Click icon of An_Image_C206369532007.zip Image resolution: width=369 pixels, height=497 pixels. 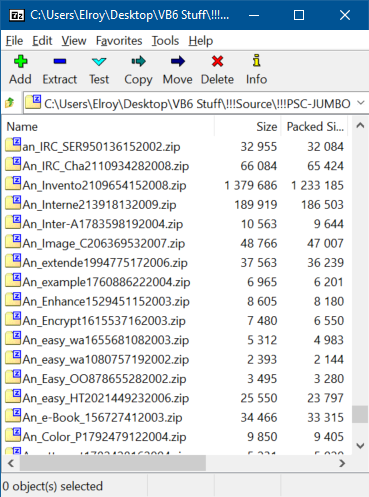(x=13, y=242)
